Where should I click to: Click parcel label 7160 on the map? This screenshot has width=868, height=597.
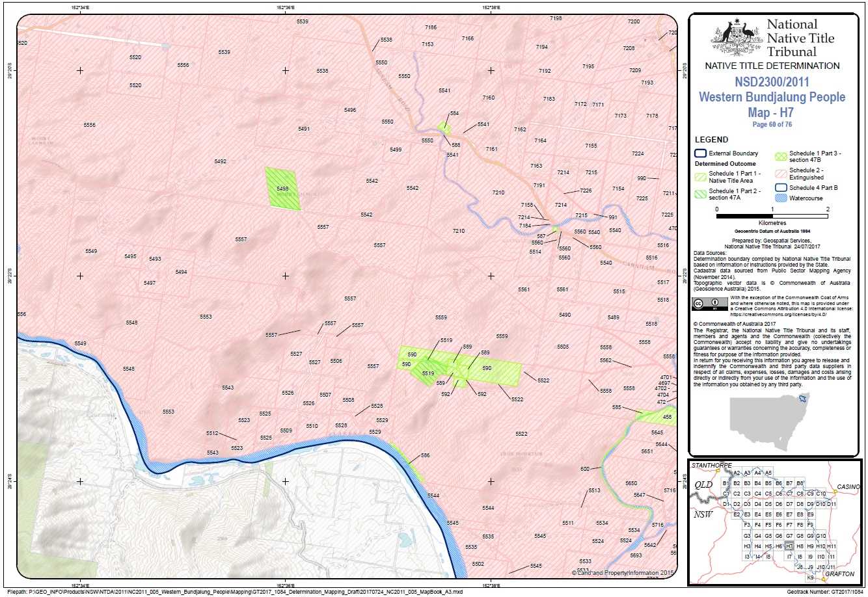tap(488, 98)
